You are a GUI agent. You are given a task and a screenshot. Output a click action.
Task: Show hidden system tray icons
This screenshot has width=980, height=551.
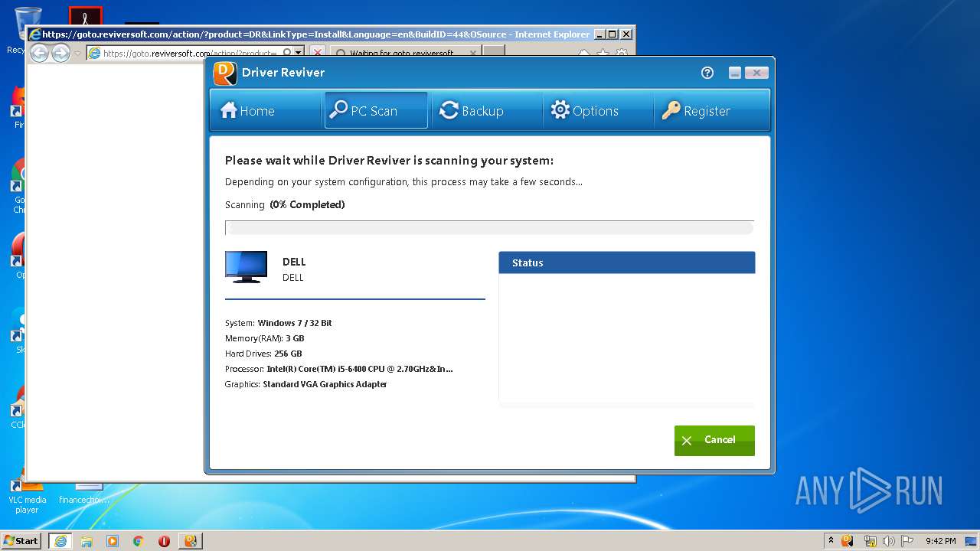[830, 540]
